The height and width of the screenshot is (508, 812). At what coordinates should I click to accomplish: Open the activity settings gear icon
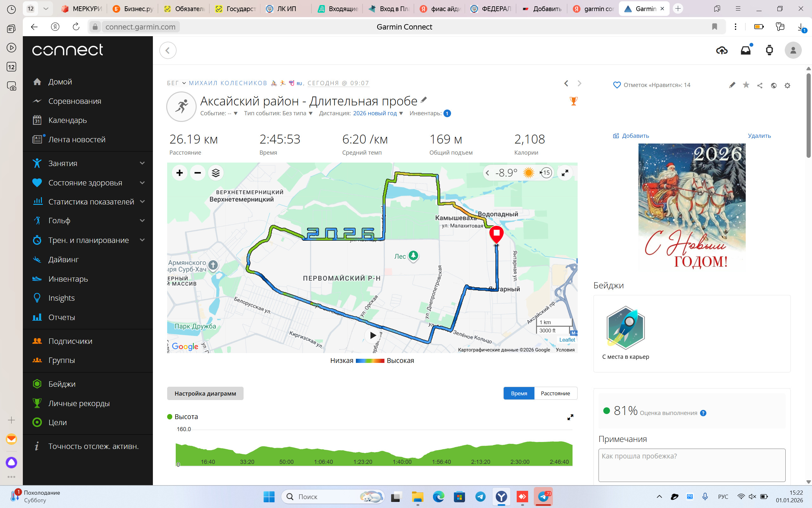tap(788, 85)
